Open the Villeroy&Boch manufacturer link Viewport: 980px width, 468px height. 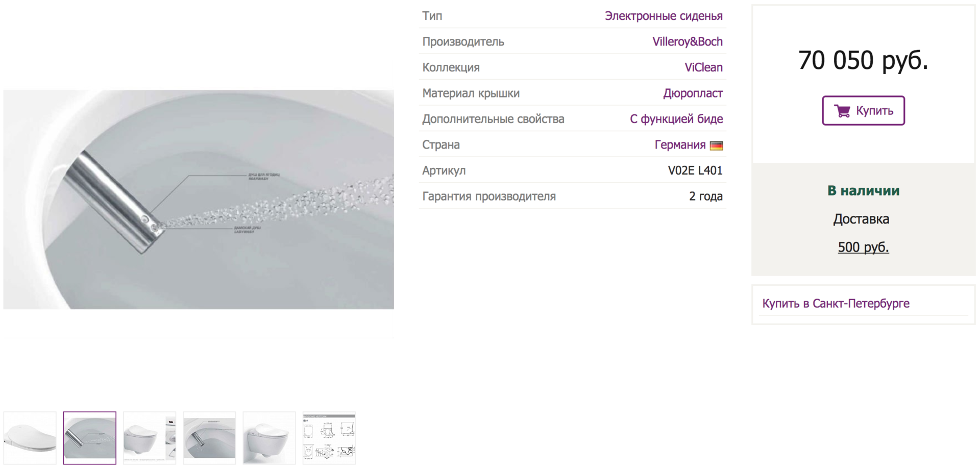(x=688, y=41)
